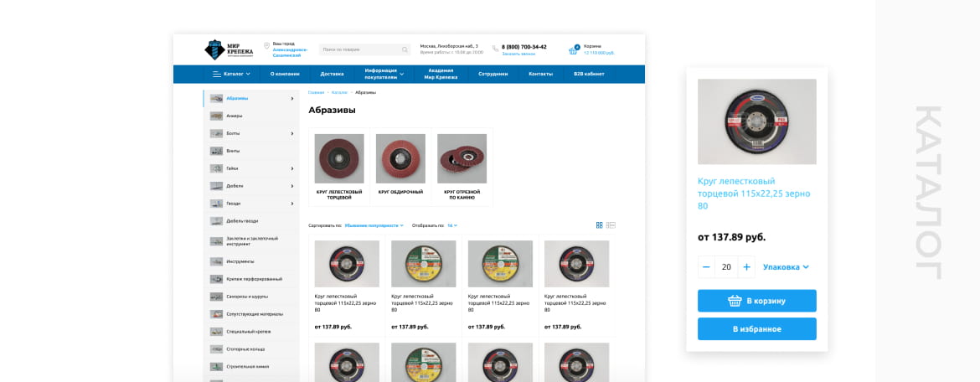Open the Круг лепестковый торцевой subcategory thumbnail
Viewport: 980px width, 382px height.
point(338,159)
